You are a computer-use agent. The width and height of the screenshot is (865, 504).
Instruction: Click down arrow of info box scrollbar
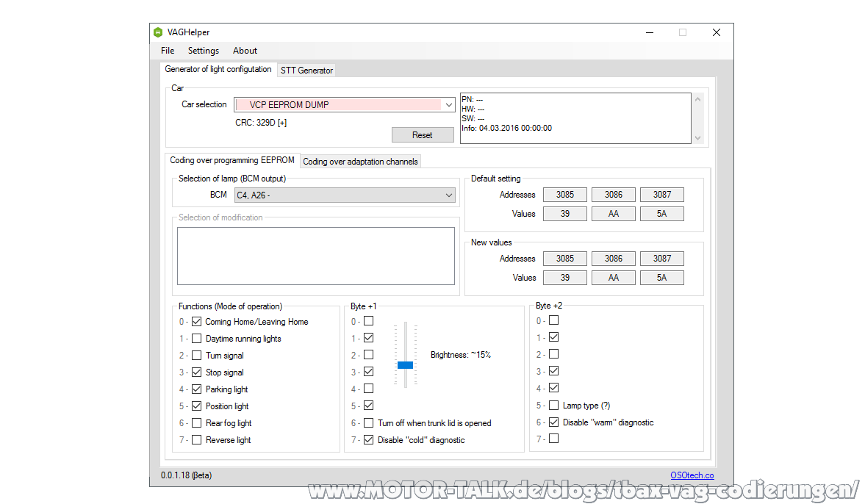click(x=698, y=138)
